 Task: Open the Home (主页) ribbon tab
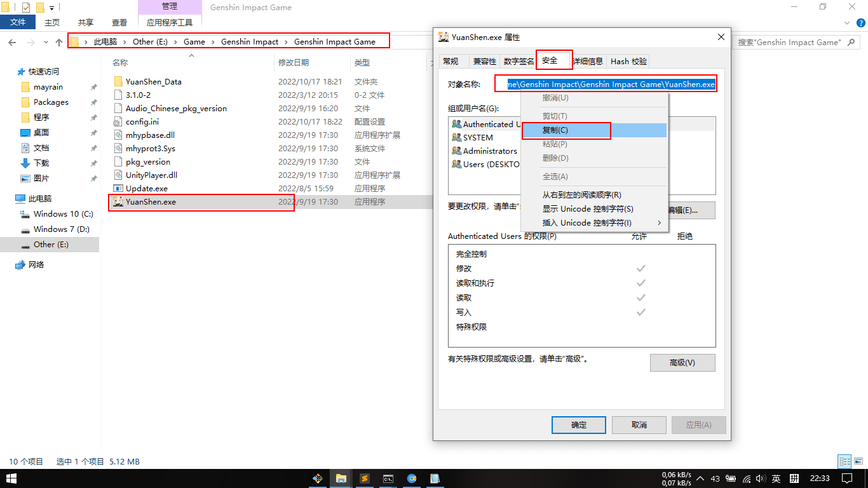(52, 22)
